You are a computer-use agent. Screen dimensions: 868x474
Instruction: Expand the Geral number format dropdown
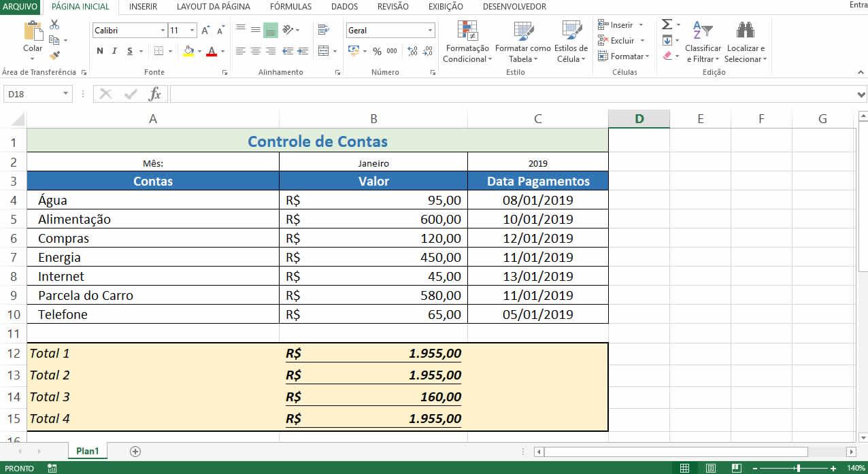pos(430,31)
